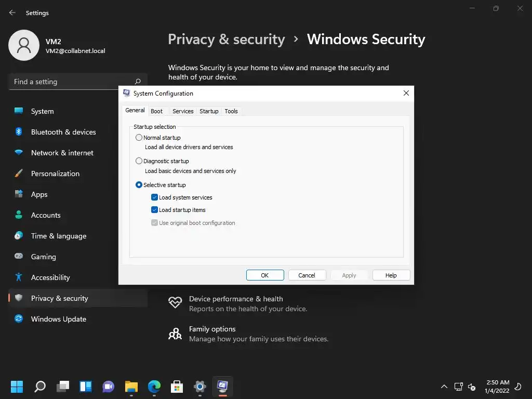Click the VM2 user avatar picture

(x=24, y=45)
